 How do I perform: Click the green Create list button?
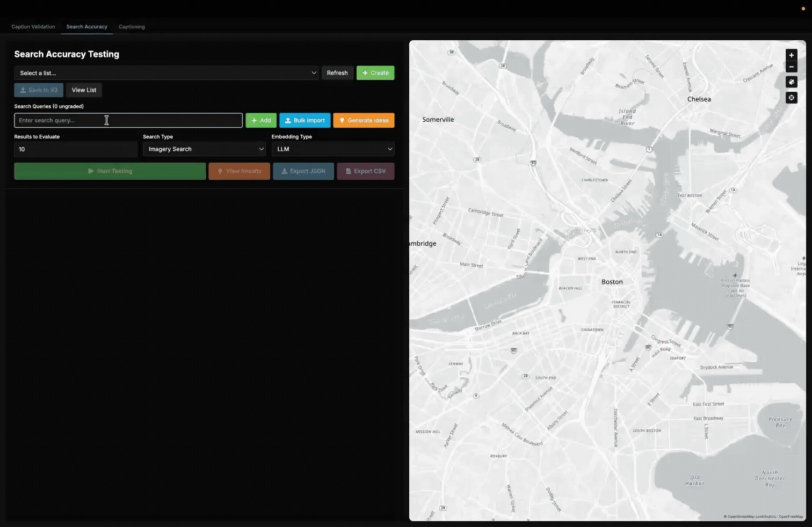point(375,73)
